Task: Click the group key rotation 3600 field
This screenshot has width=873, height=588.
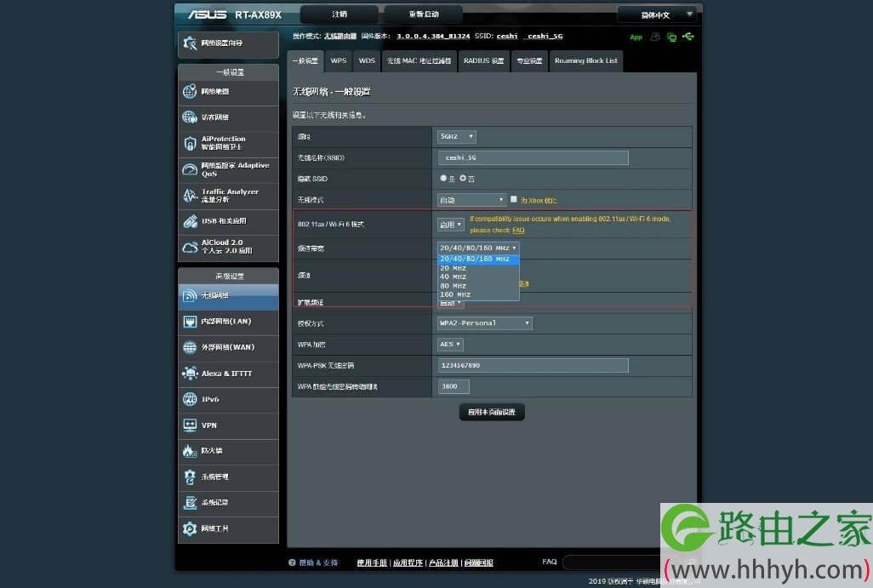Action: 454,386
